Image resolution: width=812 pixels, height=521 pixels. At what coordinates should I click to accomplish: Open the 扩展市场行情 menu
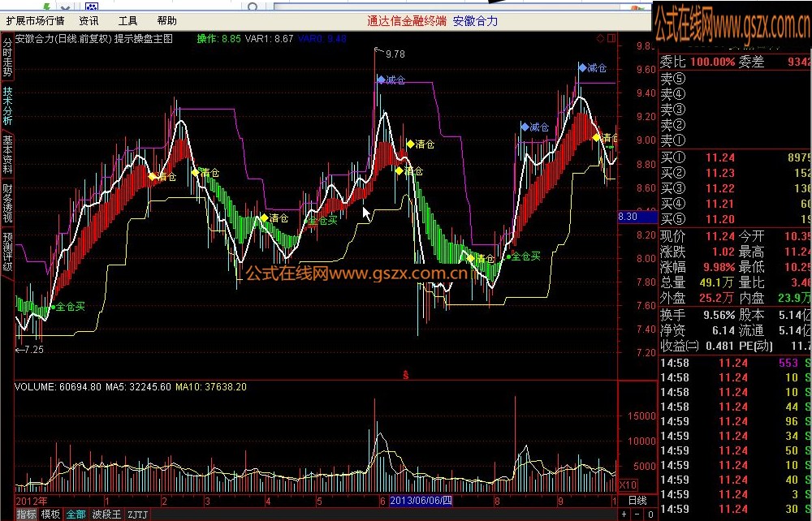[x=35, y=21]
